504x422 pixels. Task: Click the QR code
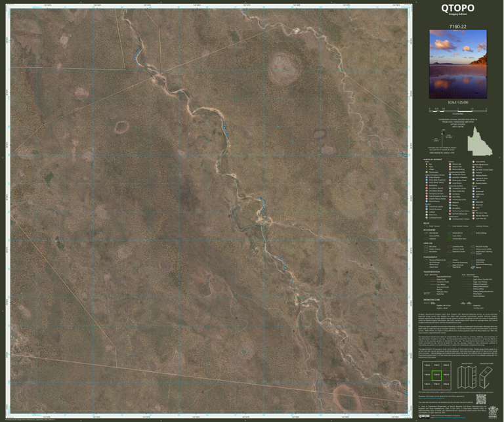(x=481, y=400)
